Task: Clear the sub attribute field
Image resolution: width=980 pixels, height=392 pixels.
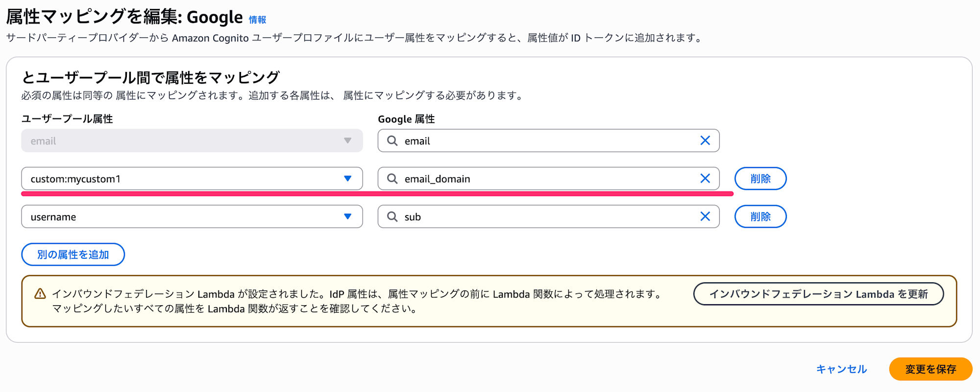Action: click(705, 216)
